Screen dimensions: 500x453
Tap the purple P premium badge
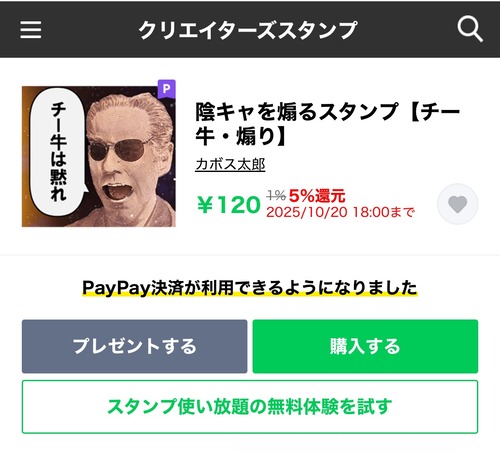coord(166,89)
